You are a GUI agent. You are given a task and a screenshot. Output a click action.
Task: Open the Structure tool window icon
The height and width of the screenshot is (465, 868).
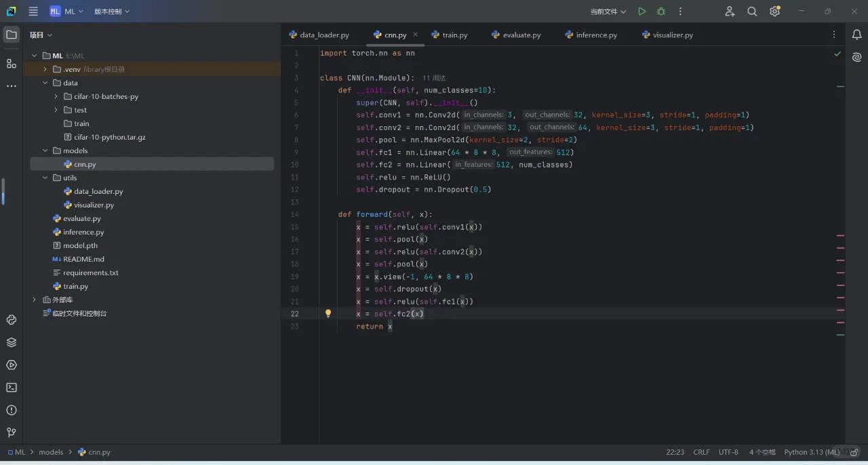click(x=12, y=63)
